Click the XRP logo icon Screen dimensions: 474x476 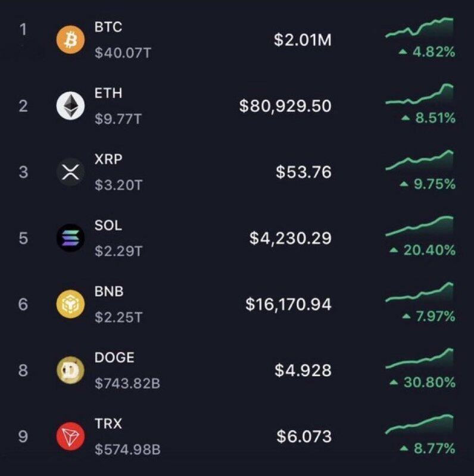coord(70,173)
